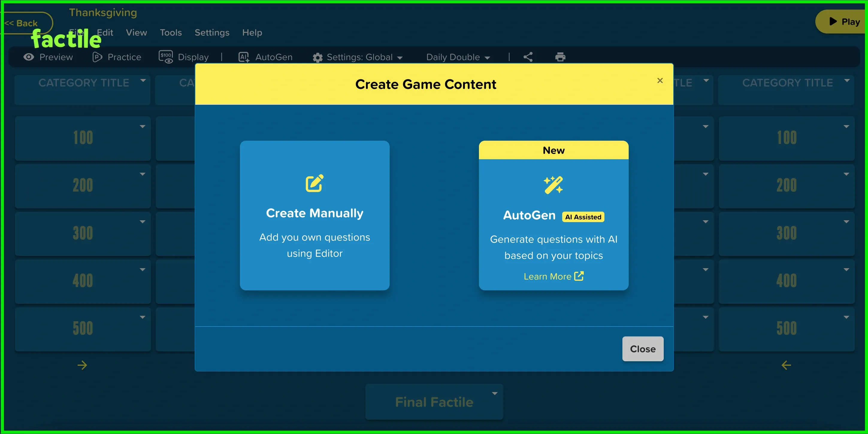Image resolution: width=868 pixels, height=434 pixels.
Task: Open the Learn More link
Action: (x=553, y=276)
